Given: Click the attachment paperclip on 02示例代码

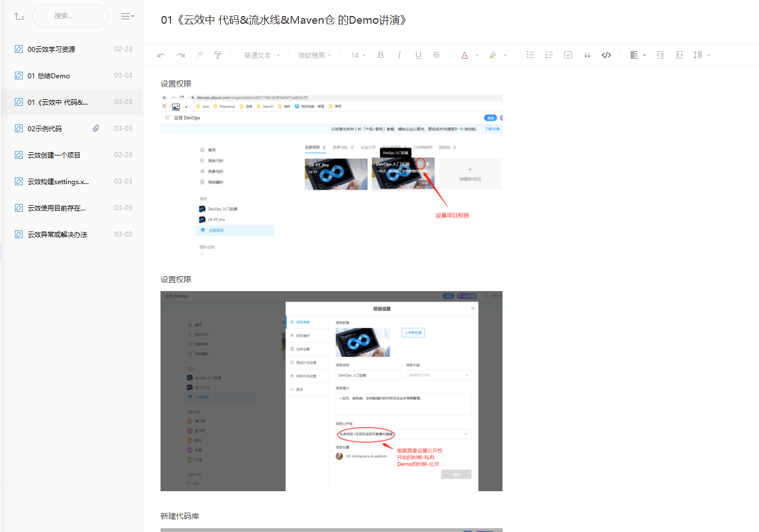Looking at the screenshot, I should [96, 128].
